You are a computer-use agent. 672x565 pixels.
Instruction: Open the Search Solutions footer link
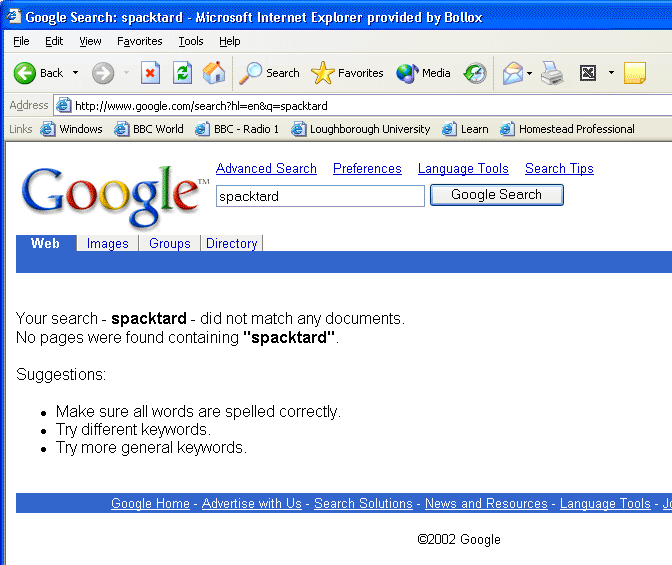(363, 503)
